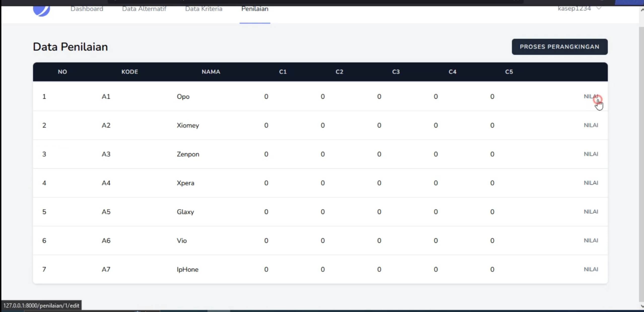The image size is (644, 312).
Task: Click the code cell A7
Action: (106, 269)
